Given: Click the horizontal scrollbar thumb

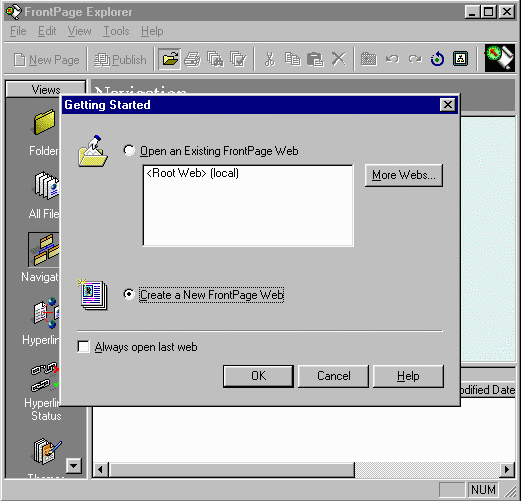Looking at the screenshot, I should (231, 470).
